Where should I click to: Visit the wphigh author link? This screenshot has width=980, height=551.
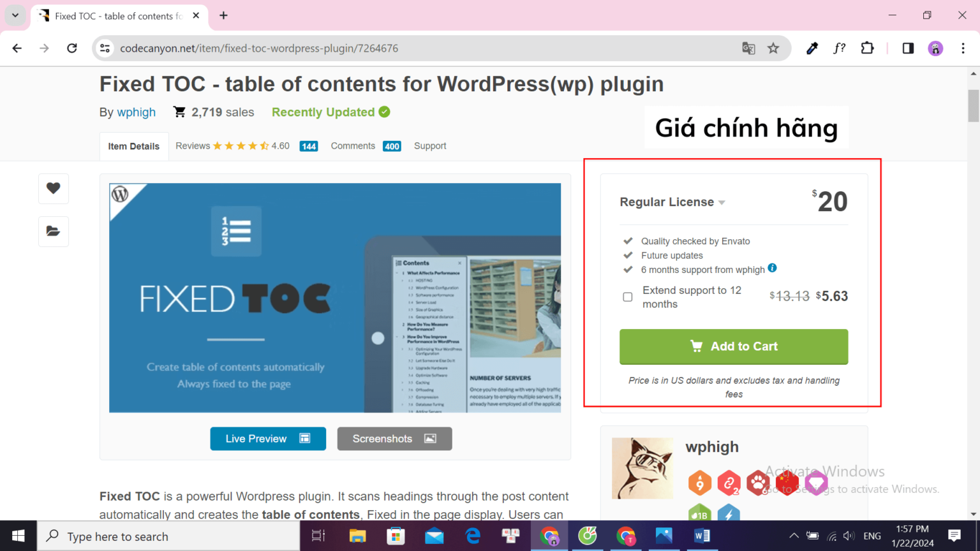136,112
